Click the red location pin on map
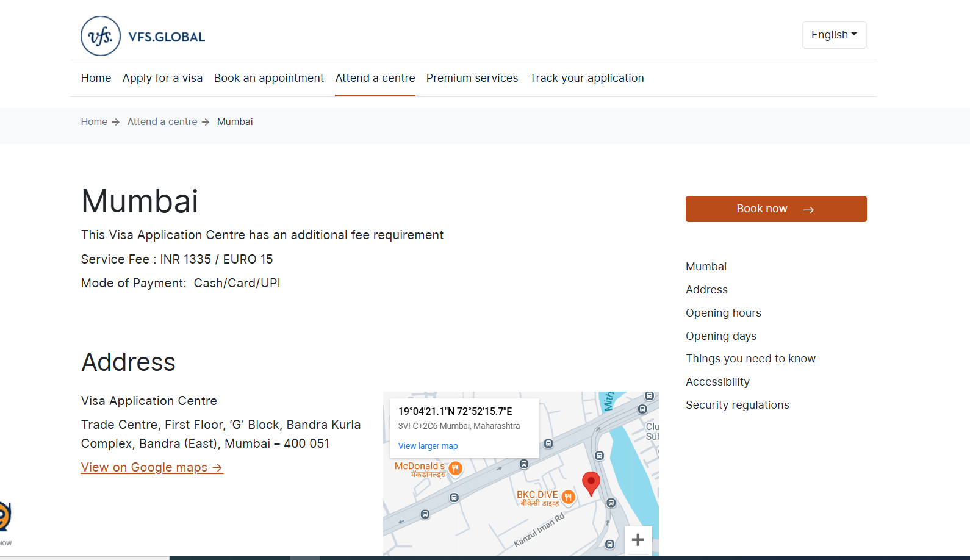 pos(591,483)
